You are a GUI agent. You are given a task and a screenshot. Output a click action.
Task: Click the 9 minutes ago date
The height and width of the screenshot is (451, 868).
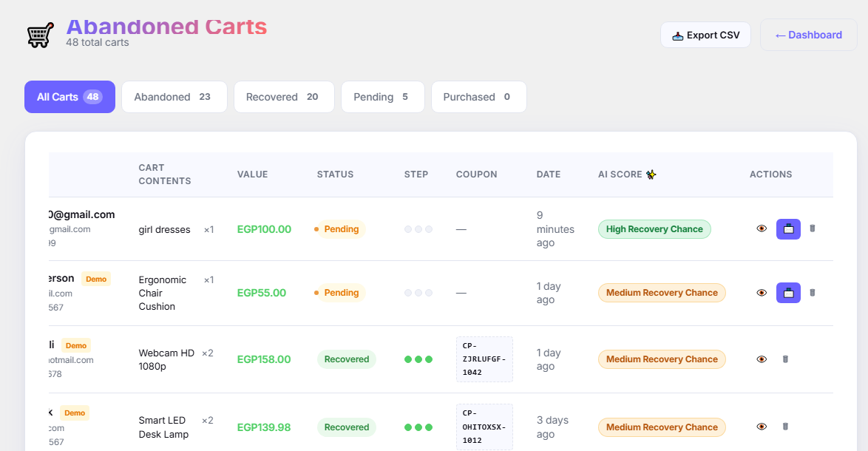click(x=555, y=229)
